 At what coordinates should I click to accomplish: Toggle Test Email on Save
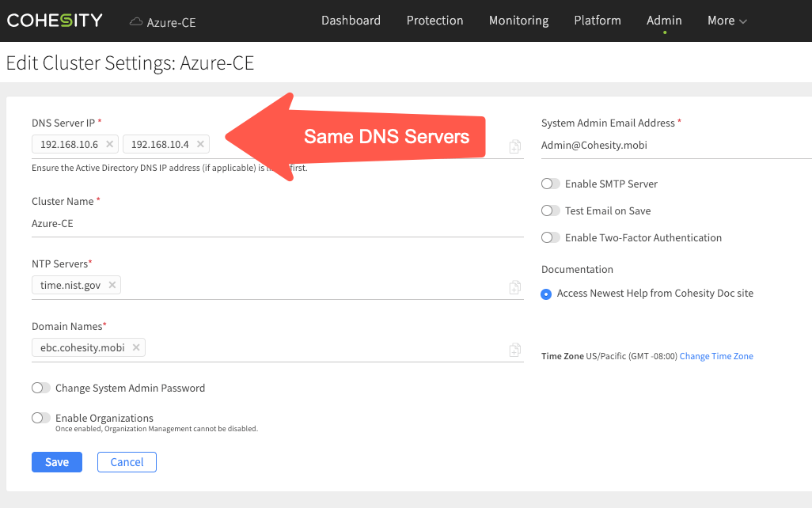click(x=550, y=210)
